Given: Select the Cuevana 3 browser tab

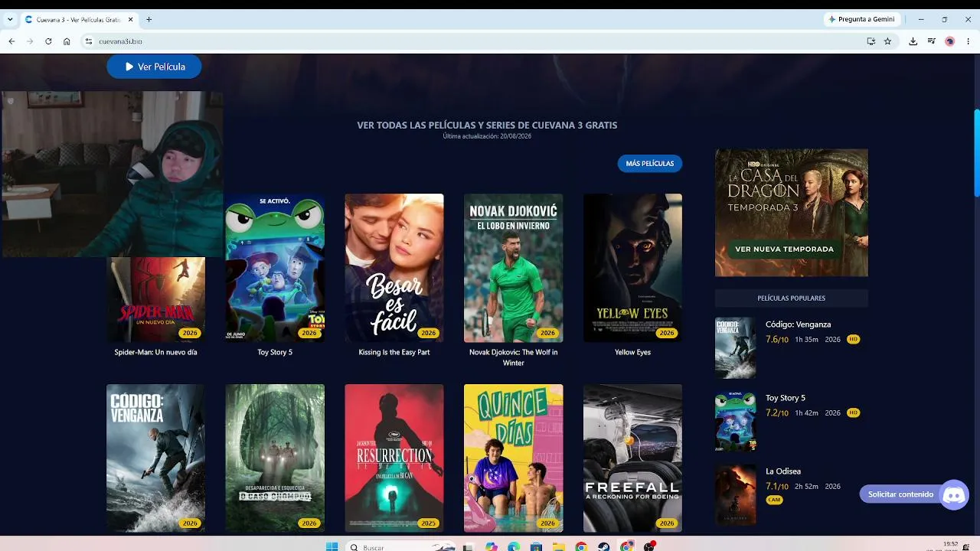Looking at the screenshot, I should click(x=77, y=19).
